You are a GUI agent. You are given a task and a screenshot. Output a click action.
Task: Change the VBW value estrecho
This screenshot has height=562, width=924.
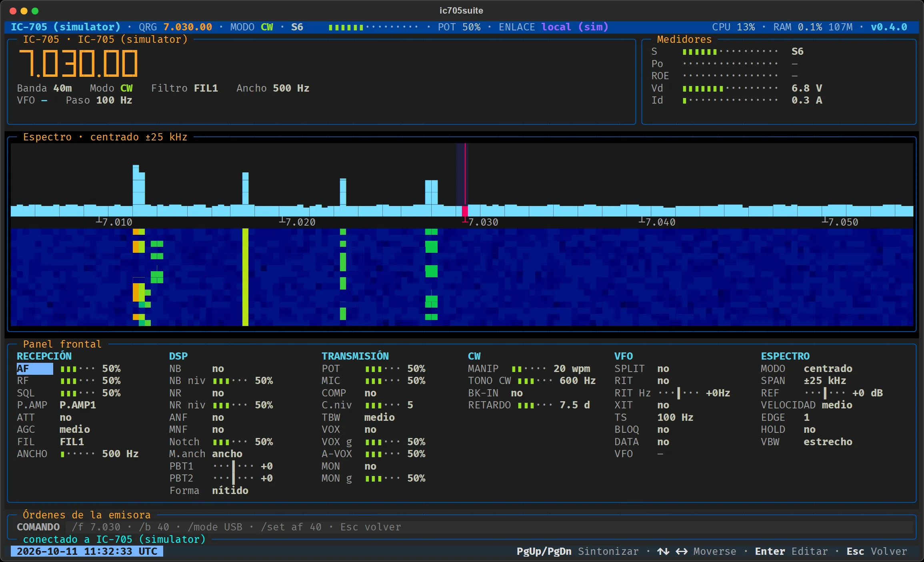[828, 442]
